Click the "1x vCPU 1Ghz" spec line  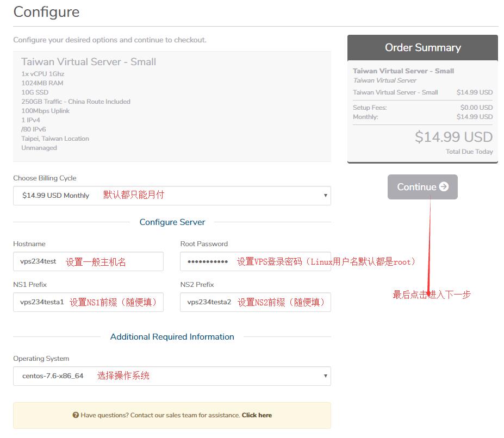click(x=43, y=74)
